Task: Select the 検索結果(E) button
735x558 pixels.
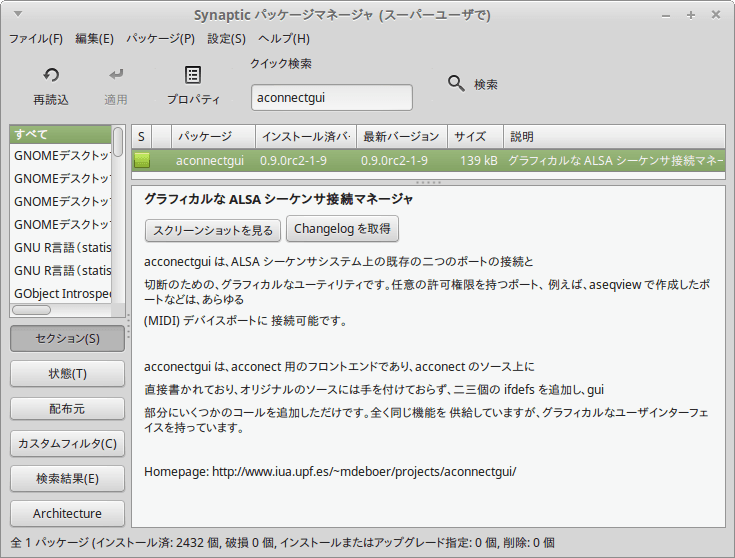Action: point(68,479)
